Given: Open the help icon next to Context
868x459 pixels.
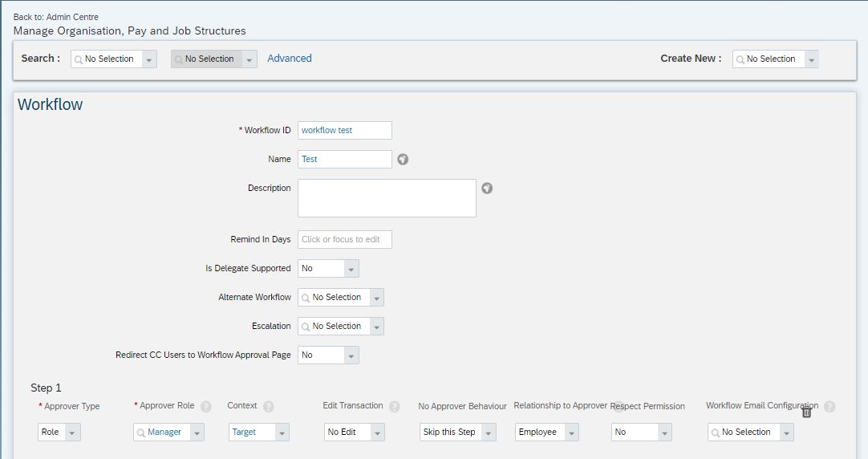Looking at the screenshot, I should click(x=269, y=406).
